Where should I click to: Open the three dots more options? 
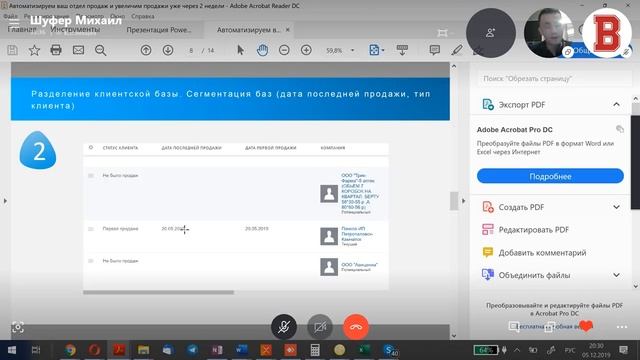click(x=622, y=327)
